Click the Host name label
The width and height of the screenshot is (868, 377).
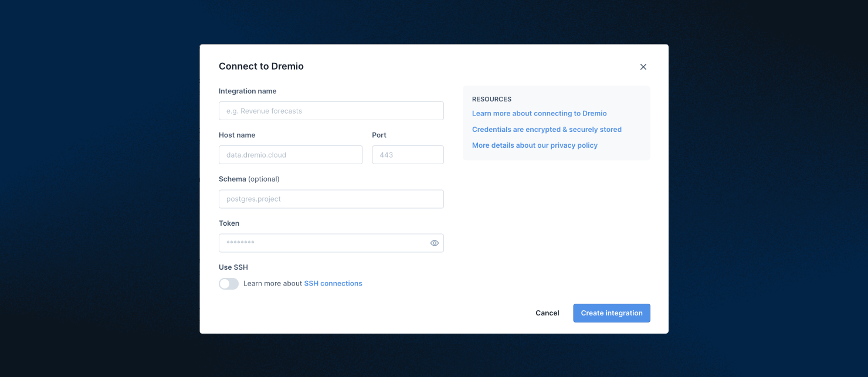click(x=237, y=135)
